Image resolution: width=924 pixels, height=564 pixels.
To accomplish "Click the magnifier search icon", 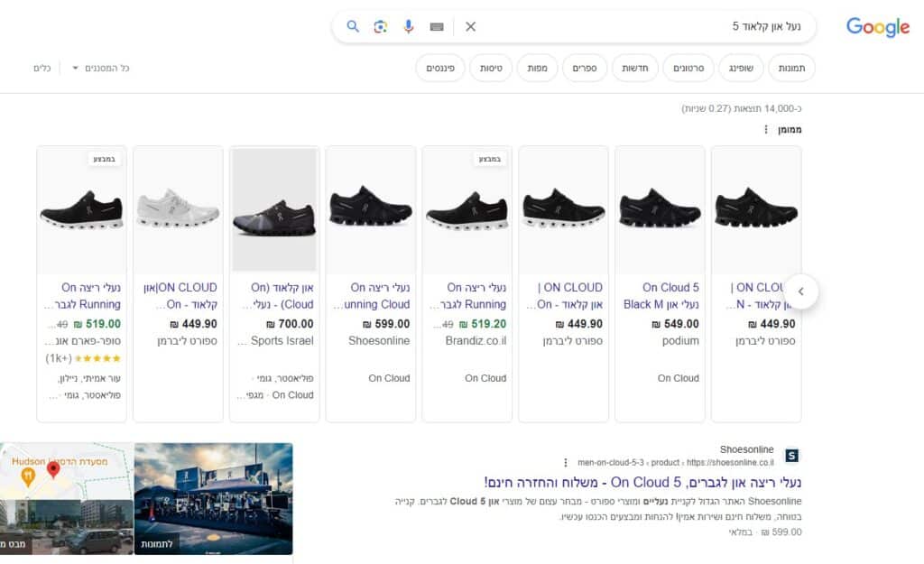I will point(353,26).
